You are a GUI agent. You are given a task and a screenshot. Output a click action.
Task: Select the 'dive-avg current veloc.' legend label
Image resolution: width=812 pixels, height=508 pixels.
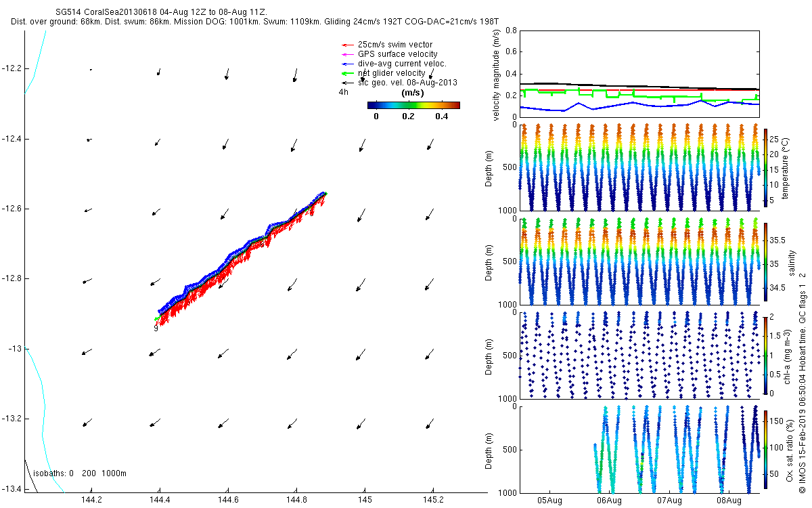(x=402, y=64)
